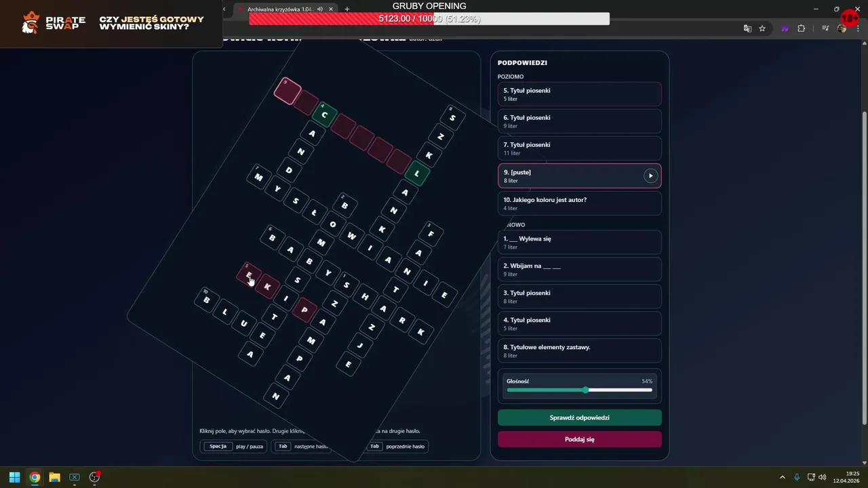Click Chrome icon in taskbar

tap(35, 477)
